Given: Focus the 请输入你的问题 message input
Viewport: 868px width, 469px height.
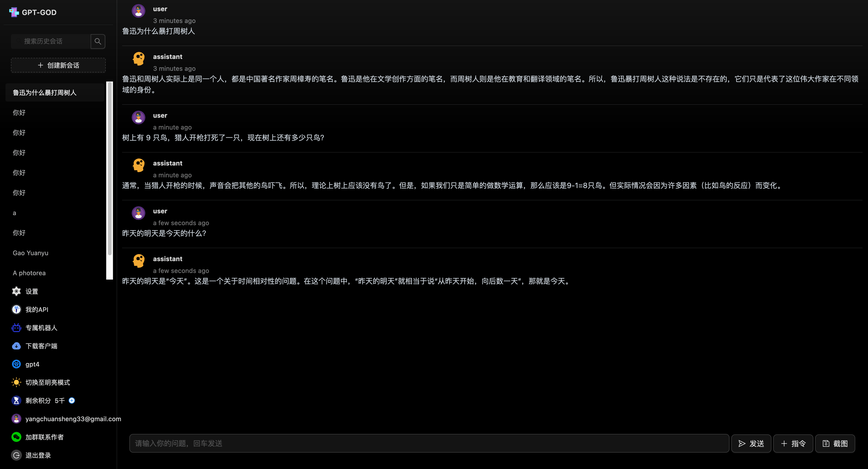Looking at the screenshot, I should pos(429,443).
